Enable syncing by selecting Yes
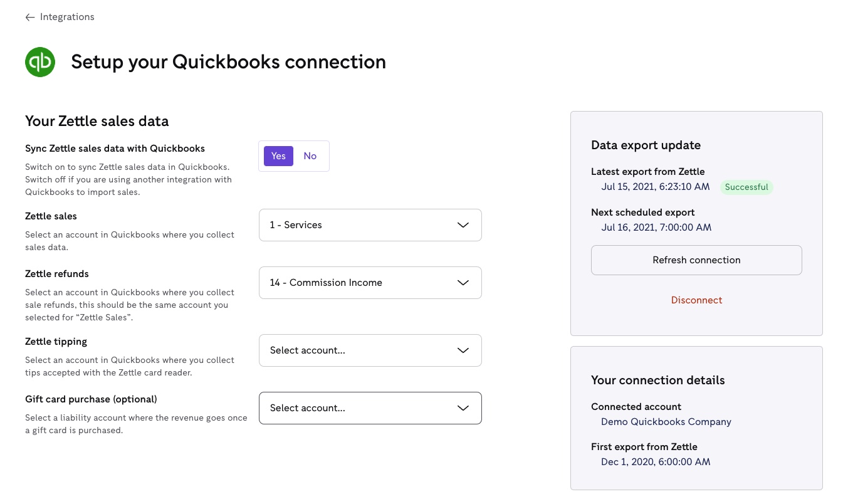This screenshot has height=504, width=843. tap(278, 155)
